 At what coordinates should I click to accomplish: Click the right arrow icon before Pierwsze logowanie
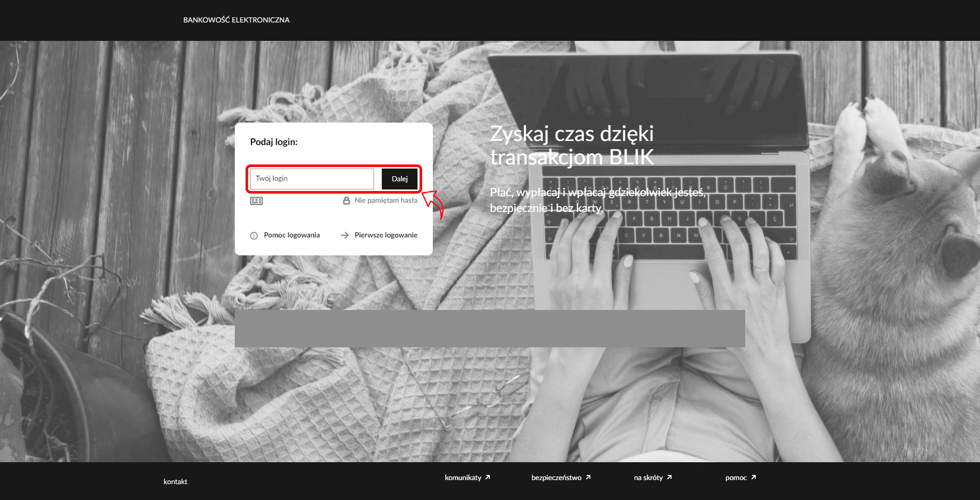[x=345, y=235]
